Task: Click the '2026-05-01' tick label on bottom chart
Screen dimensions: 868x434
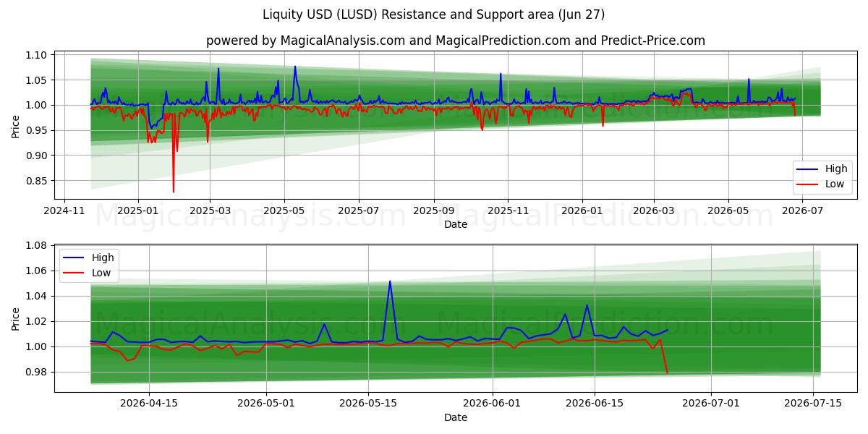Action: point(267,403)
